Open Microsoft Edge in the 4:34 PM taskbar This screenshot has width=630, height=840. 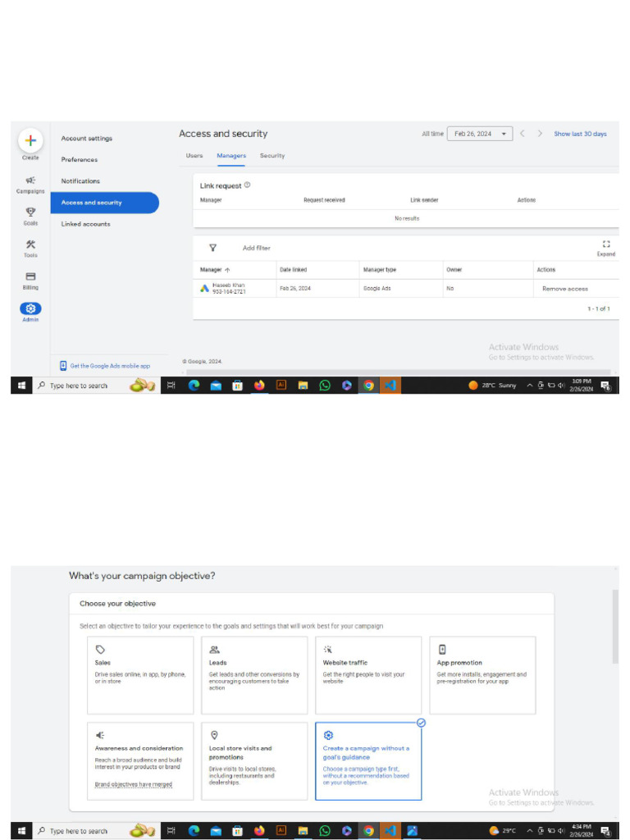(194, 830)
